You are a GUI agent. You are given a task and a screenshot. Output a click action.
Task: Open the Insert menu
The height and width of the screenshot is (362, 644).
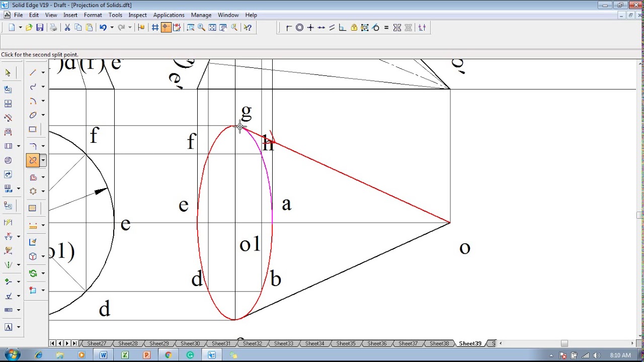[x=70, y=15]
